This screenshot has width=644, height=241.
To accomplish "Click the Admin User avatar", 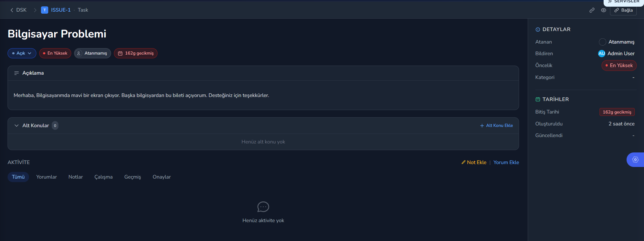I will pos(602,53).
